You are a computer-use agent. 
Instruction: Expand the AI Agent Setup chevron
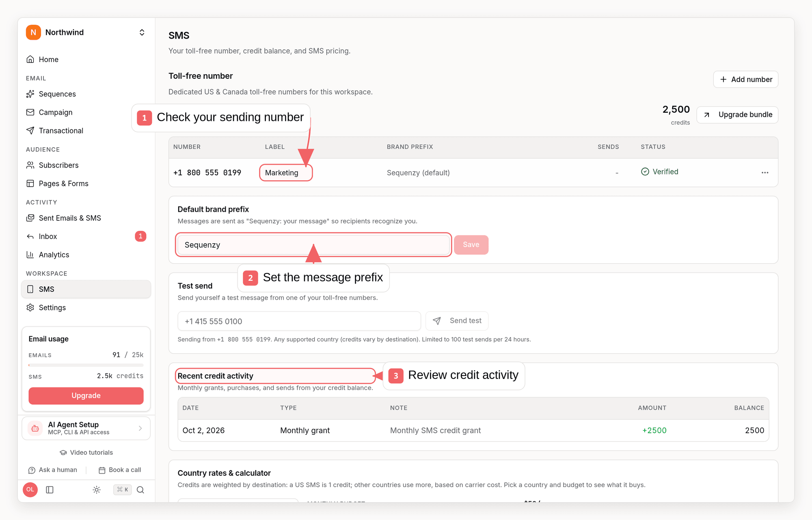click(140, 428)
